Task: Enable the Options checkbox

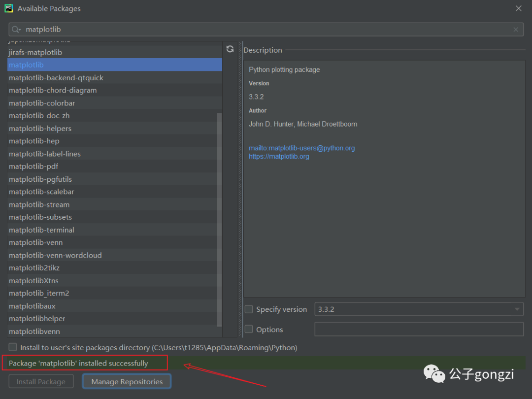Action: pos(249,329)
